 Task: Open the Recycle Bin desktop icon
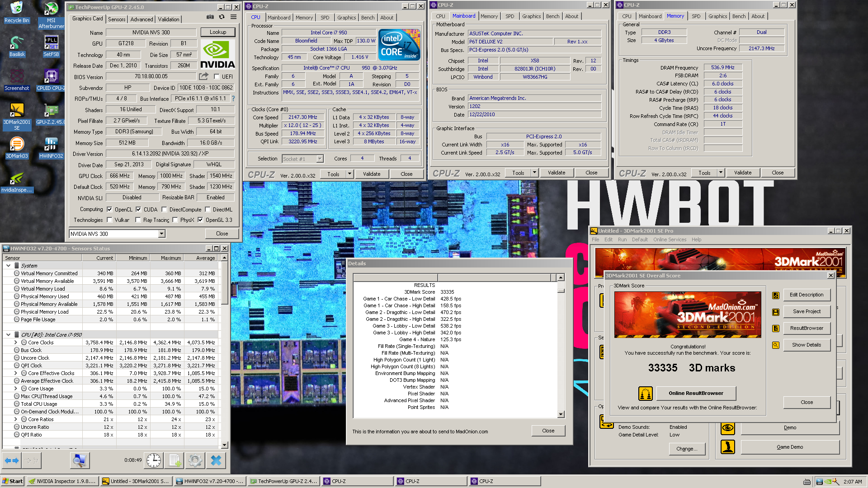(x=17, y=12)
